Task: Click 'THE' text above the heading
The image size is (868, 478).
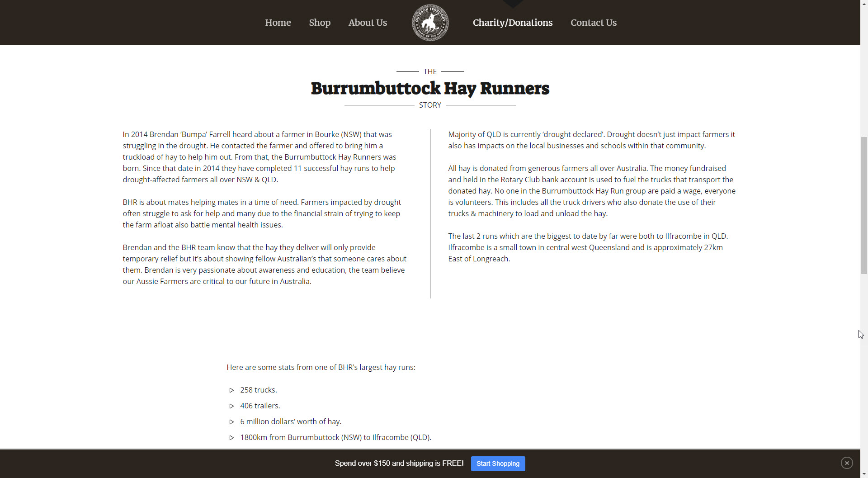Action: pyautogui.click(x=430, y=71)
